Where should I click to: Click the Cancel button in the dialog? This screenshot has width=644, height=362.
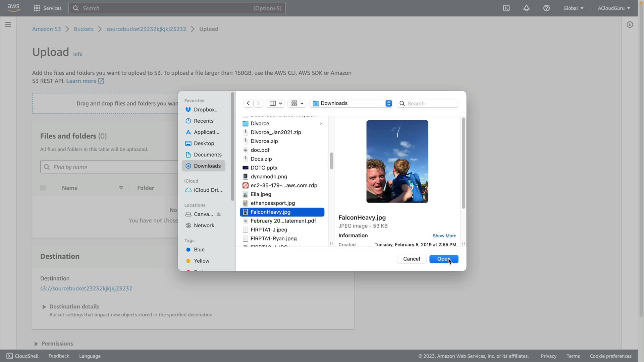(411, 259)
